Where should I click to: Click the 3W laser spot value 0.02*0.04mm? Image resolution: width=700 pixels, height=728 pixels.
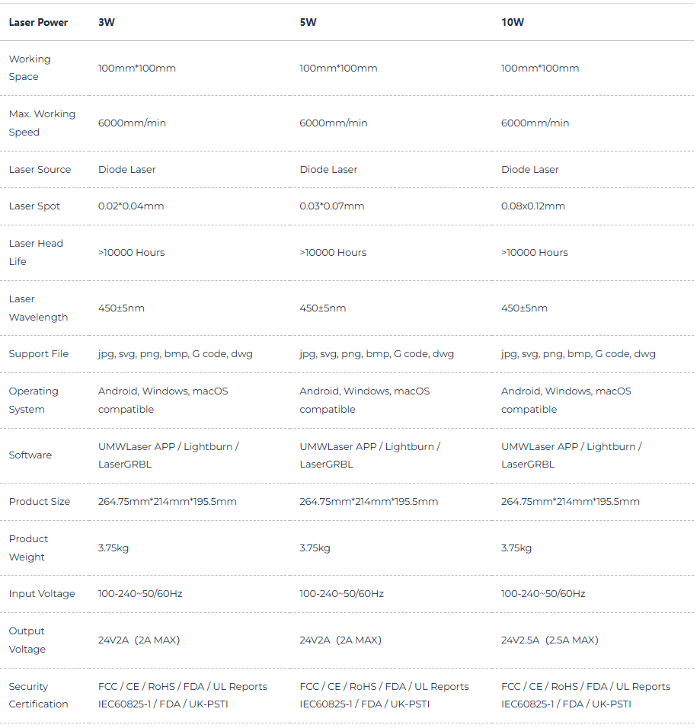(x=131, y=206)
